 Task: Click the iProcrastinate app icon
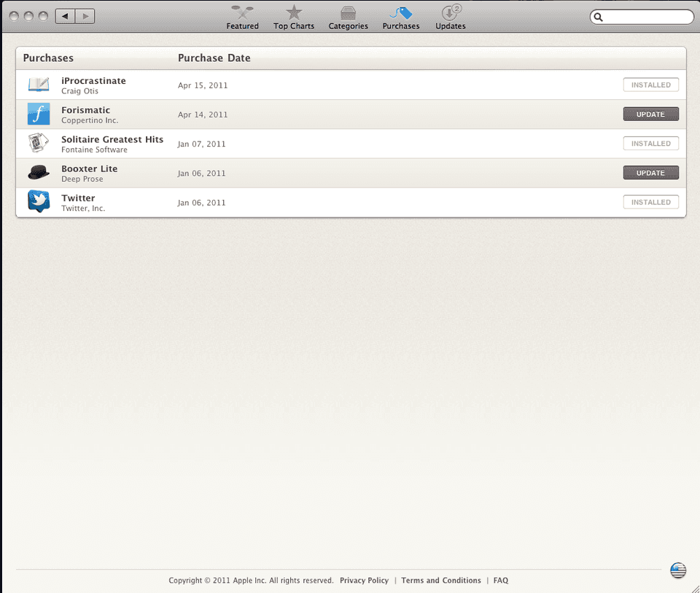39,85
